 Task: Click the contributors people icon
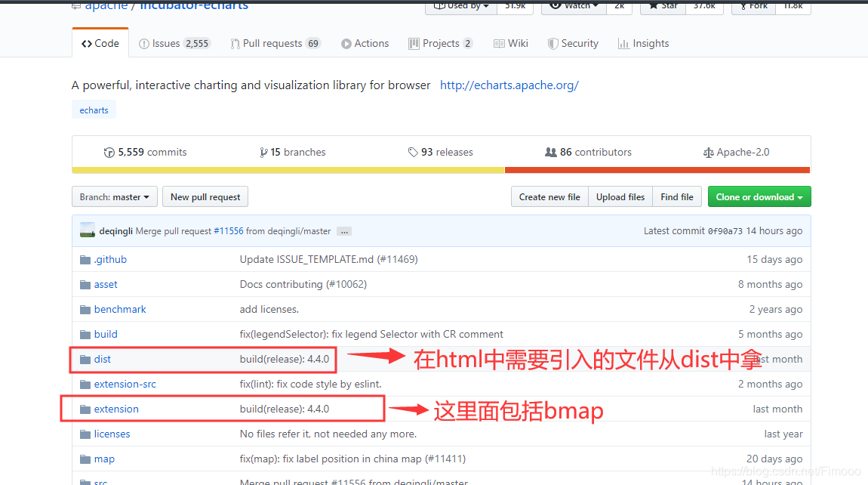coord(551,152)
